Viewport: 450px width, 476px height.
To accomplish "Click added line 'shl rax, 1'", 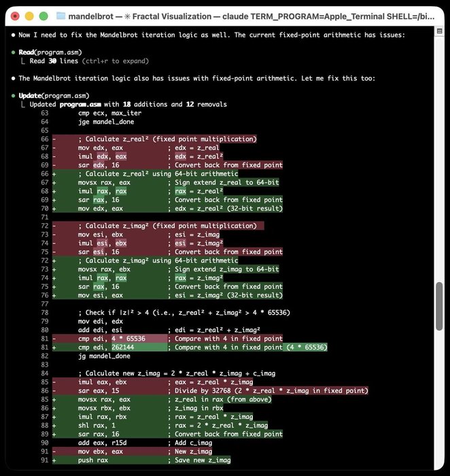I will point(160,426).
